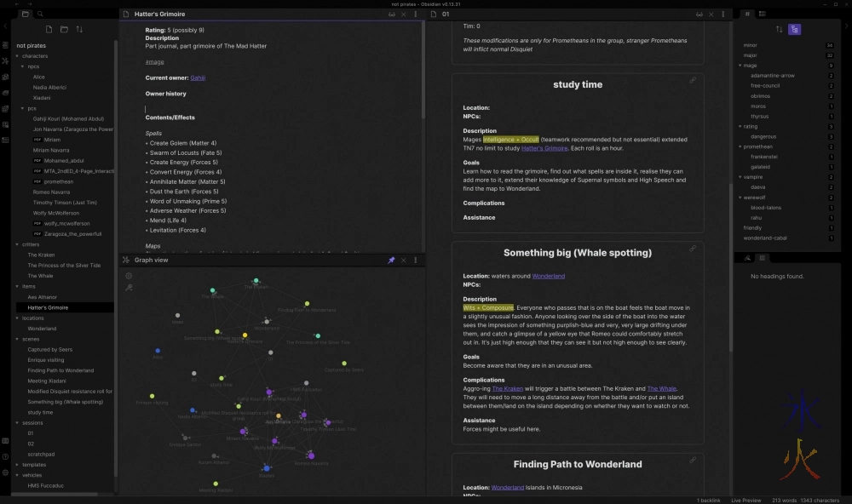Toggle nested tags view in tag pane
Image resolution: width=852 pixels, height=504 pixels.
(794, 29)
